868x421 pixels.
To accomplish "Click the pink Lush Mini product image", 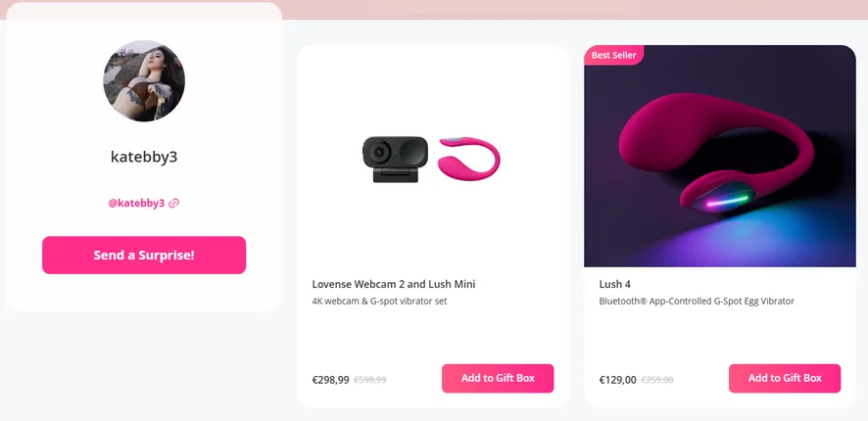I will (x=469, y=159).
